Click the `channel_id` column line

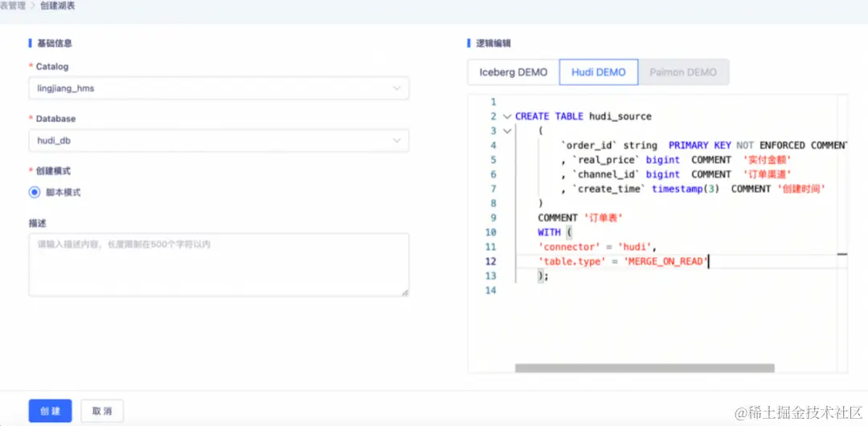(676, 174)
